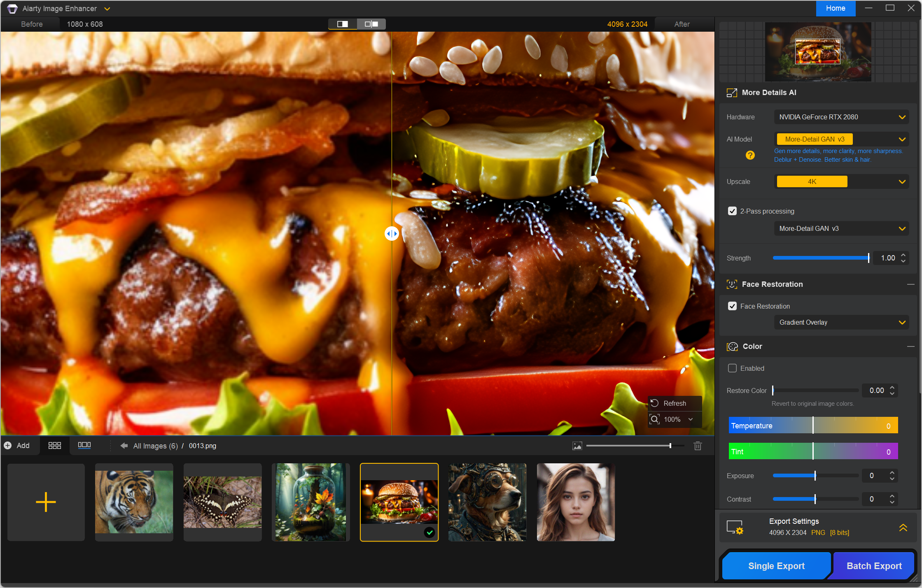
Task: Click the Strength slider track
Action: [820, 258]
